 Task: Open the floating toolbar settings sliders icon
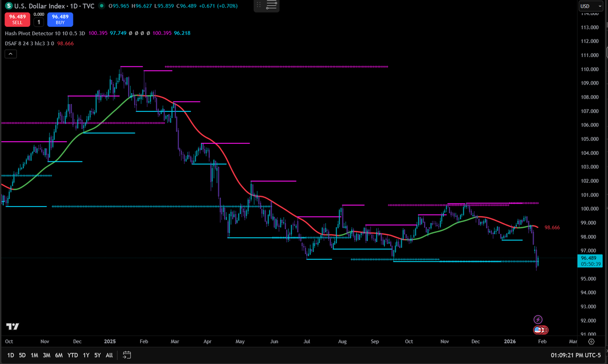272,6
